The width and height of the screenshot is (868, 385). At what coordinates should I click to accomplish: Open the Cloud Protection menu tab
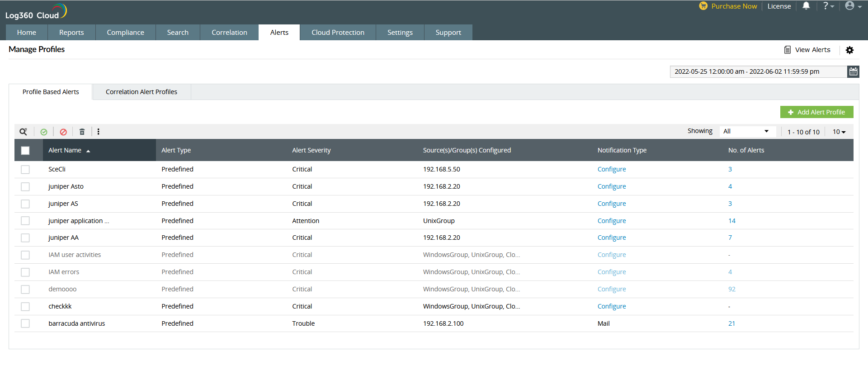(x=337, y=33)
